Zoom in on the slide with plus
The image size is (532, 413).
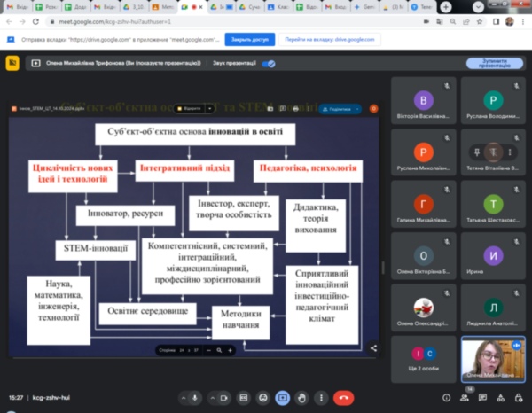(x=231, y=350)
